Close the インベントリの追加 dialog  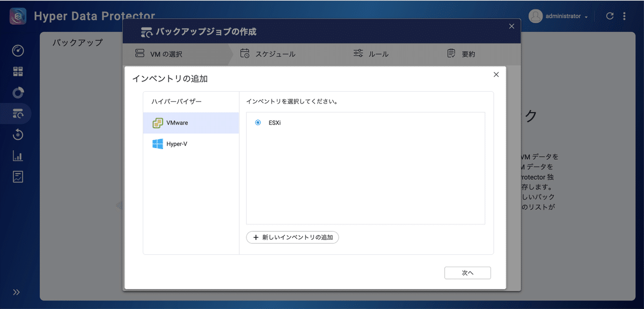(x=496, y=75)
